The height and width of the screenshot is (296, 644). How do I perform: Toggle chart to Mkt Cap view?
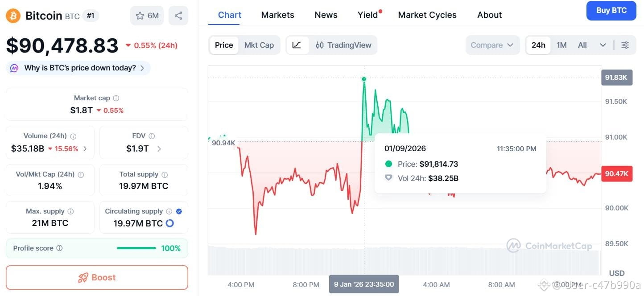(x=259, y=45)
